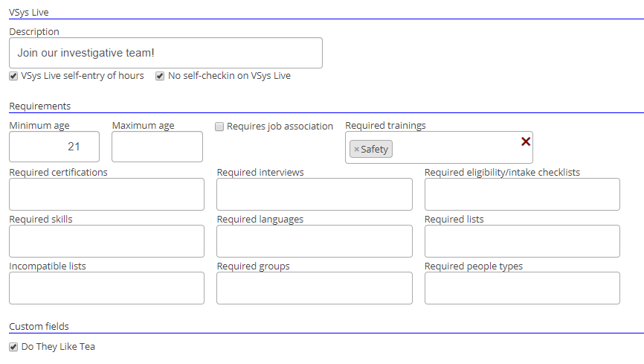This screenshot has width=644, height=364.
Task: Uncheck the Do They Like Tea field
Action: (13, 347)
